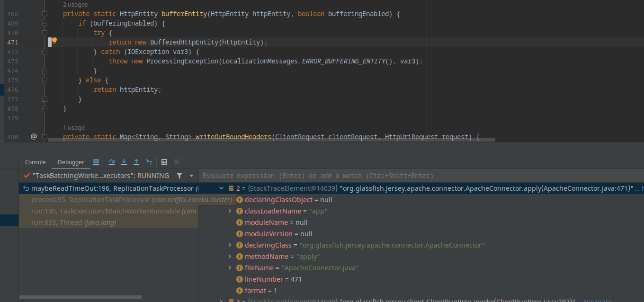Toggle the fold marker on line 475
The width and height of the screenshot is (644, 302).
coord(45,80)
